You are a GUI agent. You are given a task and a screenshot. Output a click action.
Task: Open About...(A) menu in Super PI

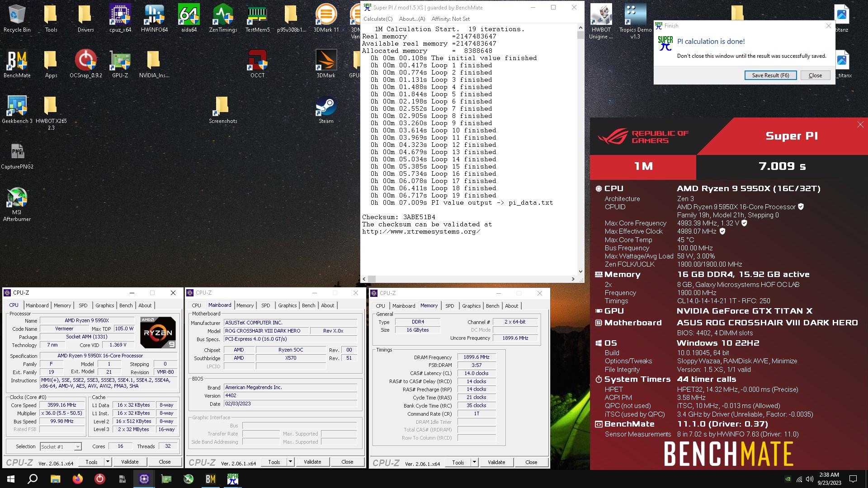[x=412, y=19]
